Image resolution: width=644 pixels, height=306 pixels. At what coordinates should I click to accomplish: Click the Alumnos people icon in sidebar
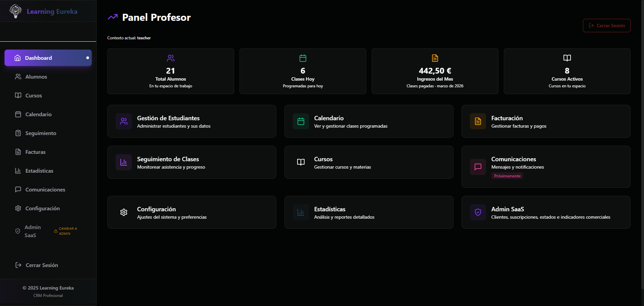[18, 77]
